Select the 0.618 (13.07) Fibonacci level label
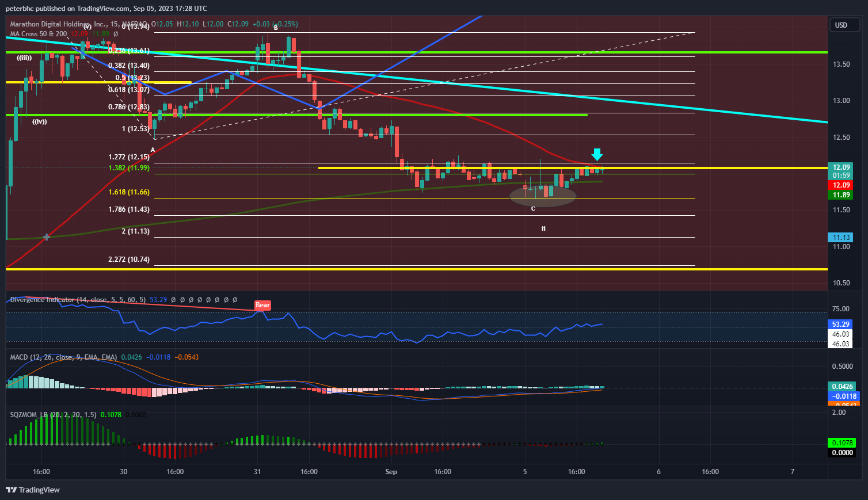The width and height of the screenshot is (868, 500). [x=129, y=90]
